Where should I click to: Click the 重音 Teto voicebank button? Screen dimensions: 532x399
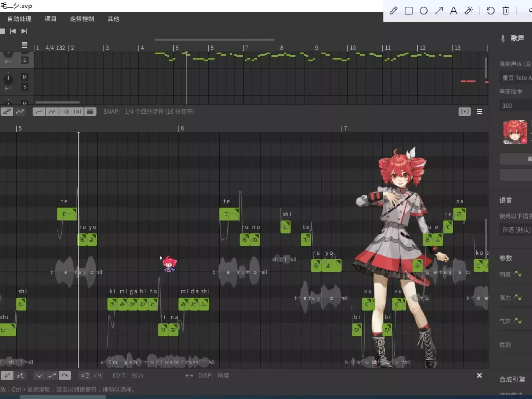click(516, 78)
